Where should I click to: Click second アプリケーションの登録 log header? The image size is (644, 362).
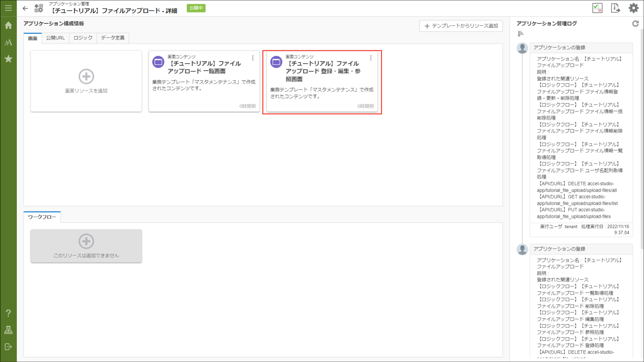tap(581, 249)
